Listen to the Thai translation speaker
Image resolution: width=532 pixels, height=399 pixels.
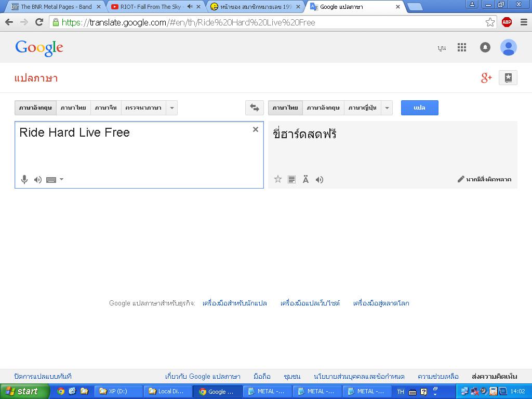tap(320, 179)
